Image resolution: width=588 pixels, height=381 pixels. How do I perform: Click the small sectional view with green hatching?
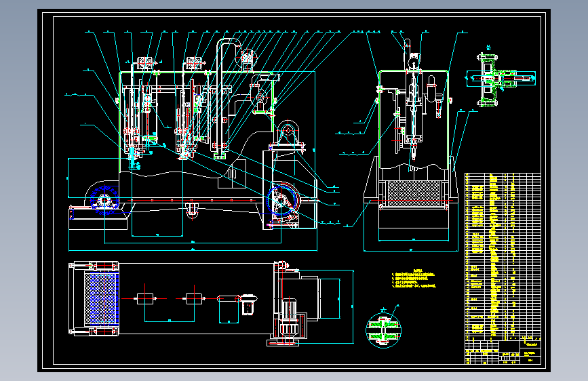pyautogui.click(x=501, y=79)
